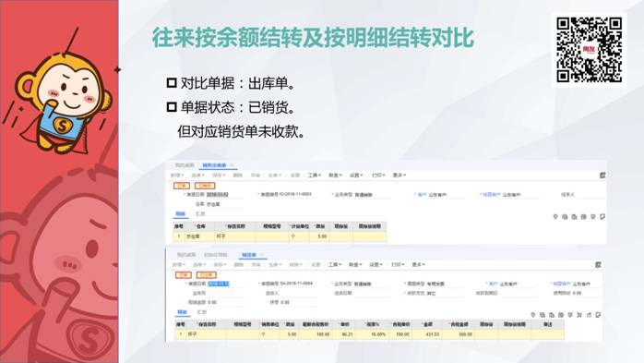The height and width of the screenshot is (363, 644).
Task: Open the 更多 dropdown in the 销货单 window
Action: point(418,265)
